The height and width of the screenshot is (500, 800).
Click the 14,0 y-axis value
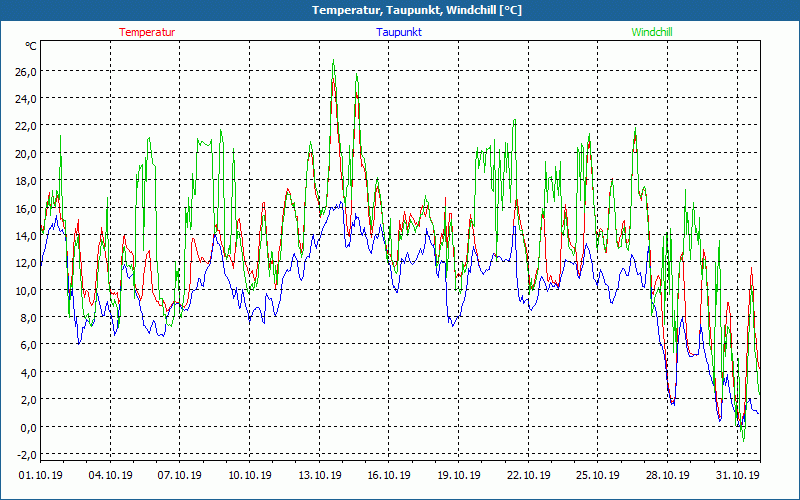(x=24, y=235)
